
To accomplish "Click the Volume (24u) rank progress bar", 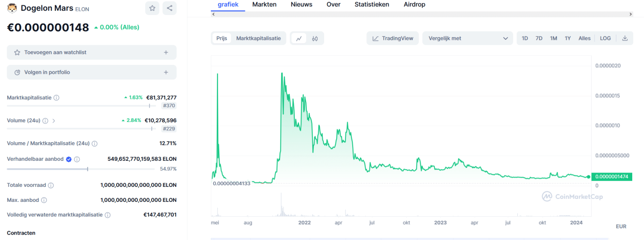I will 81,129.
